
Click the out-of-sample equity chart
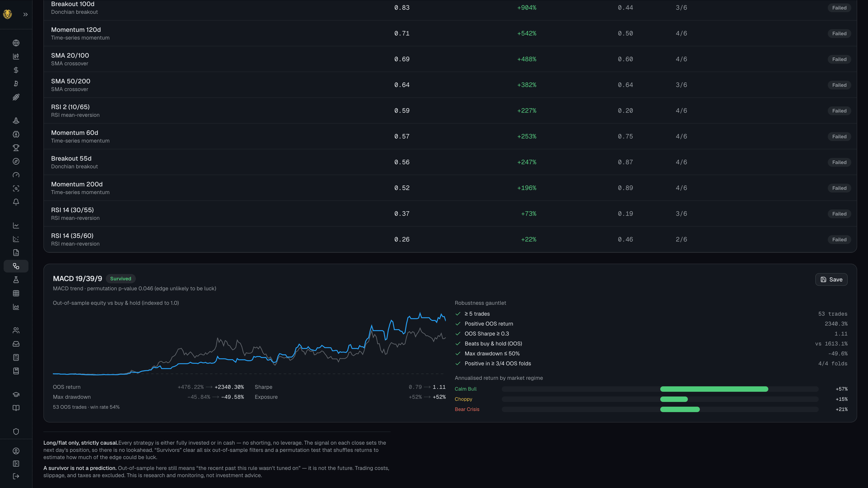tap(249, 343)
